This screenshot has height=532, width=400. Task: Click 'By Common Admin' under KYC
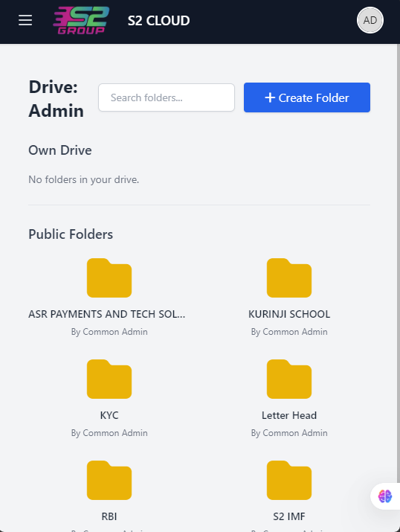(x=109, y=432)
